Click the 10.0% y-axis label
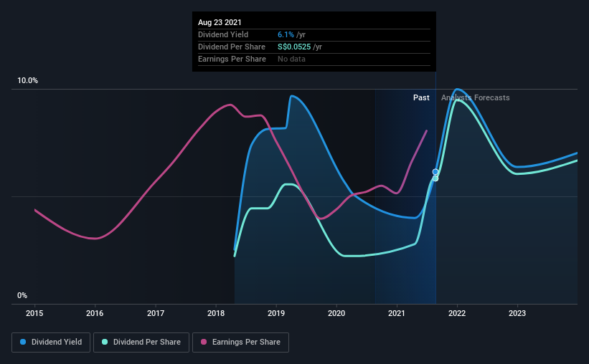589x364 pixels. click(27, 81)
